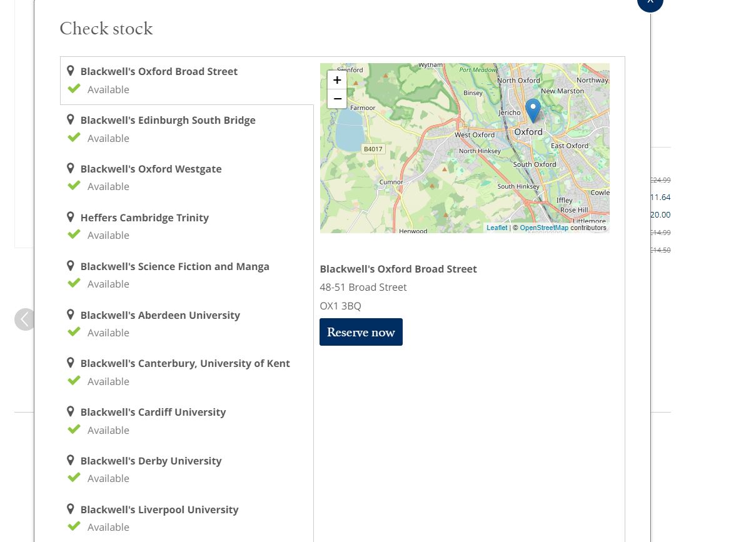The height and width of the screenshot is (542, 756).
Task: Click location pin beside Cardiff University
Action: (71, 411)
